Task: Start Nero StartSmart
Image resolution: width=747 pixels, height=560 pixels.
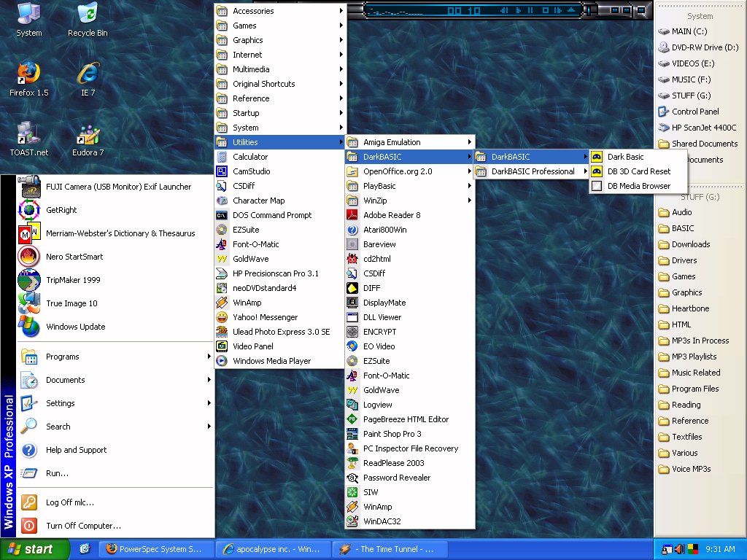Action: pos(116,257)
